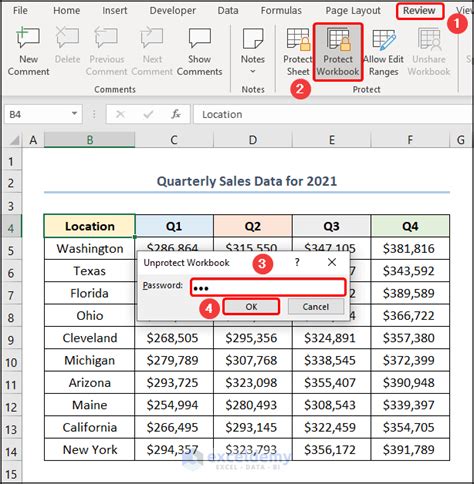Select column B header

click(90, 140)
